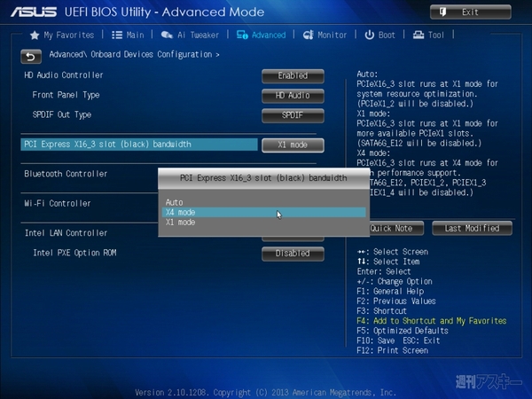Open the Tool tab
This screenshot has width=532, height=399.
point(436,35)
